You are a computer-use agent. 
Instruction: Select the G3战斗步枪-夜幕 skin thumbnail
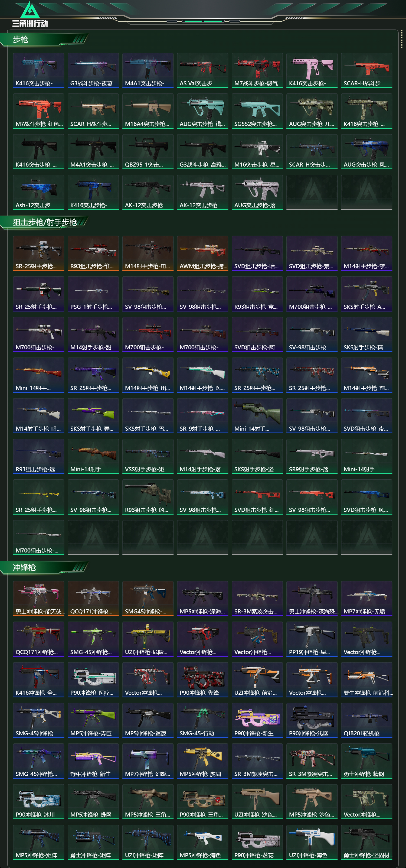point(93,70)
